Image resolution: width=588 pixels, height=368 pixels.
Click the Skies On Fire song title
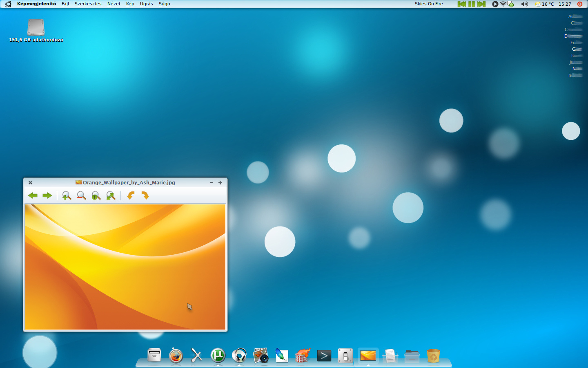(x=429, y=4)
